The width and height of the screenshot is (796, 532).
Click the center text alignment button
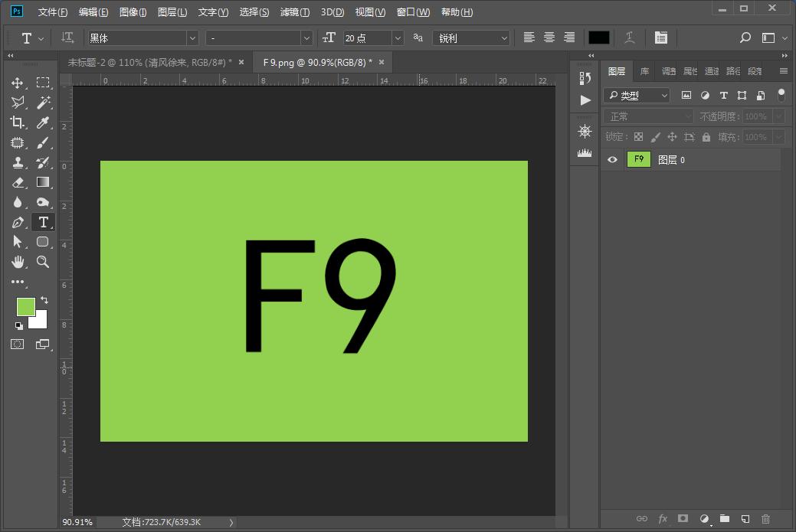(549, 38)
